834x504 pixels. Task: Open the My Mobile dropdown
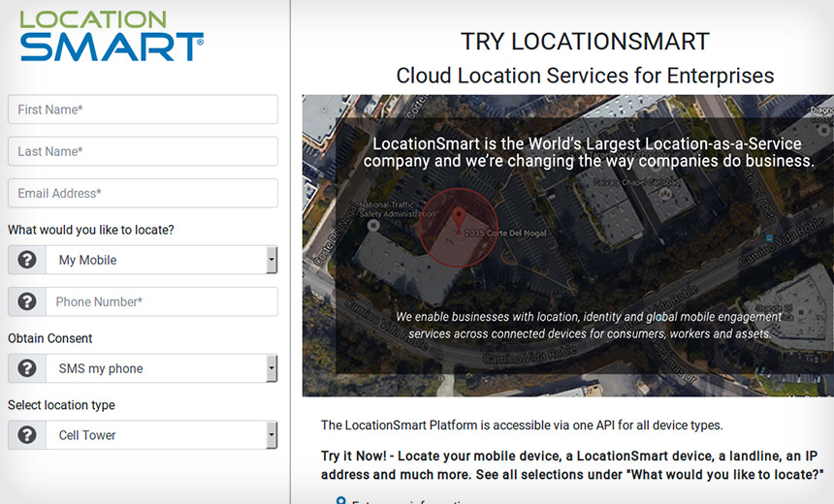[x=162, y=260]
